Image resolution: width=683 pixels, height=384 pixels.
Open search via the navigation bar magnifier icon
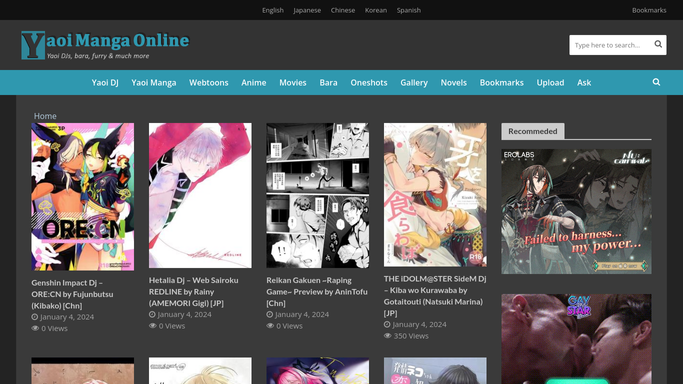[x=656, y=82]
